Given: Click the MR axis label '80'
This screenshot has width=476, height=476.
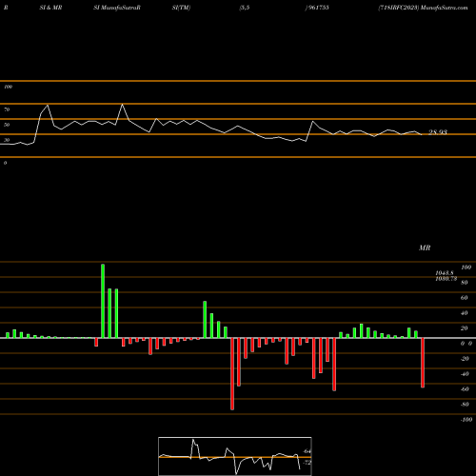Looking at the screenshot, I should [x=465, y=283].
